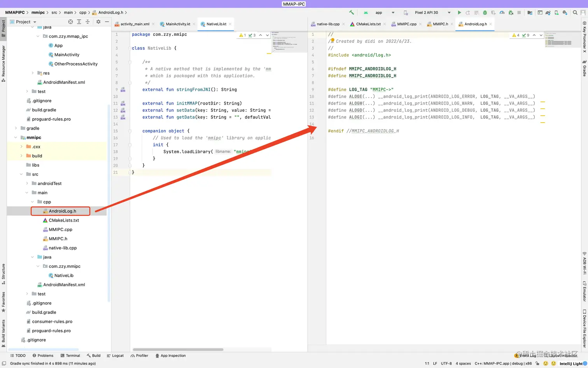
Task: Click the intention lightbulb in AndroidLog.h
Action: [x=332, y=40]
